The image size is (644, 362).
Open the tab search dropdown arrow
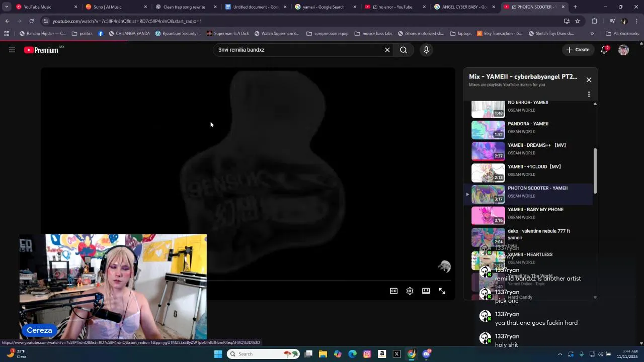tap(6, 7)
